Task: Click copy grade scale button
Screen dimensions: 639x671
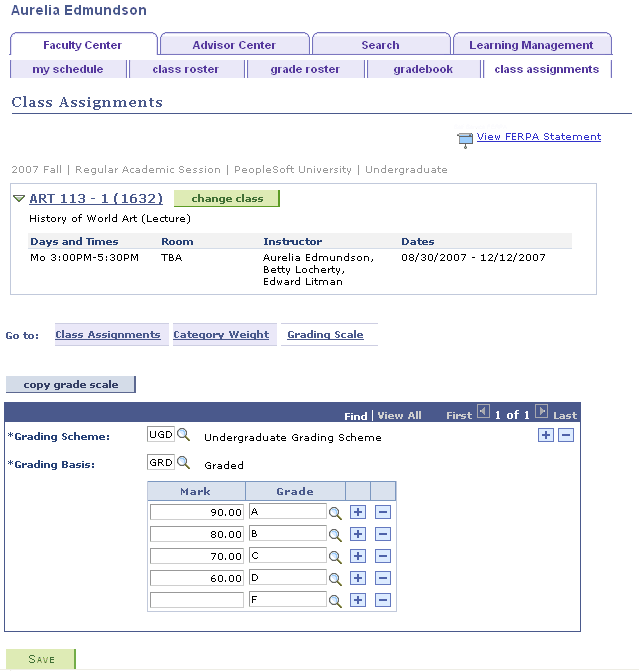Action: pos(71,384)
